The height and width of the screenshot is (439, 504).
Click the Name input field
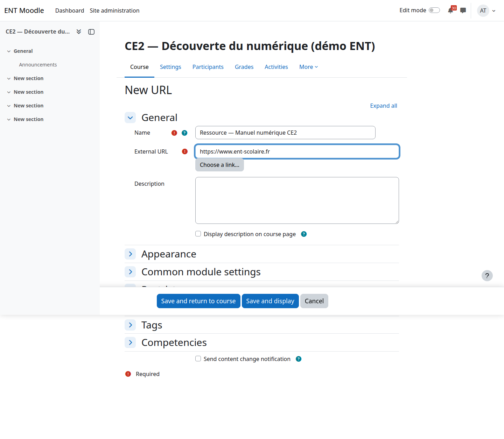pyautogui.click(x=285, y=133)
